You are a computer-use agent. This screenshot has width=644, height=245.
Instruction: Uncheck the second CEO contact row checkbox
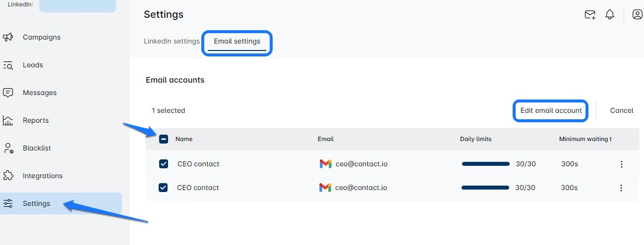[x=164, y=188]
